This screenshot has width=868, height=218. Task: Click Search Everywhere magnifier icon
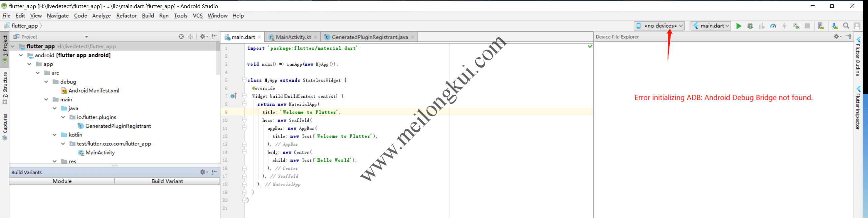tap(846, 26)
